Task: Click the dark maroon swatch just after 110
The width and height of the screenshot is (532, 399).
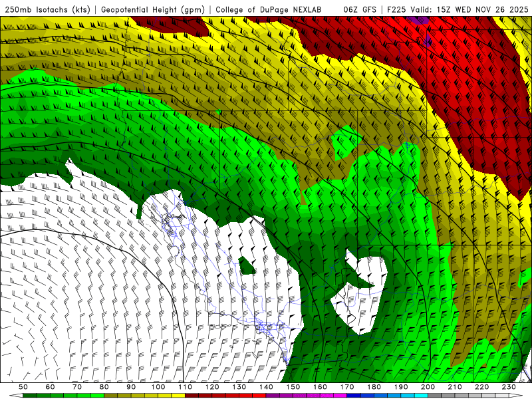Action: click(192, 396)
